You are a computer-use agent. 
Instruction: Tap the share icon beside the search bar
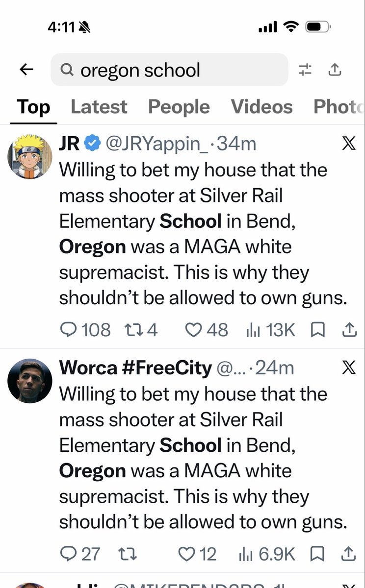[x=335, y=70]
